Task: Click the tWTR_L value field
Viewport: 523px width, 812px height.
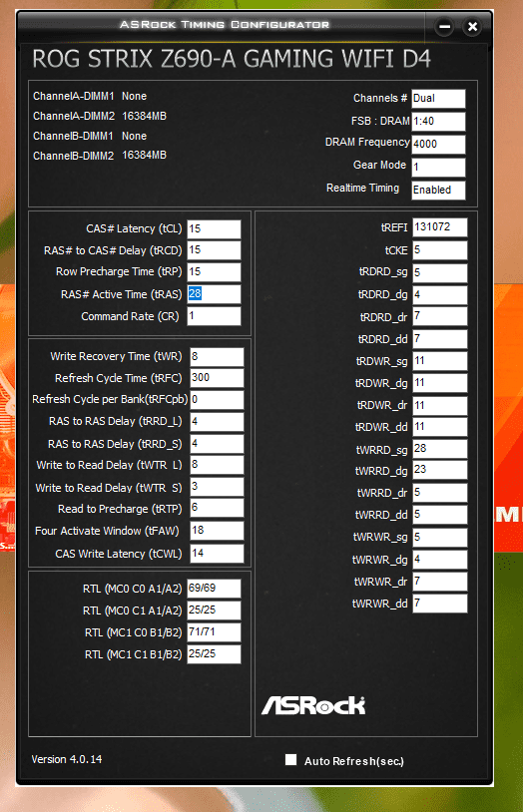Action: (217, 465)
